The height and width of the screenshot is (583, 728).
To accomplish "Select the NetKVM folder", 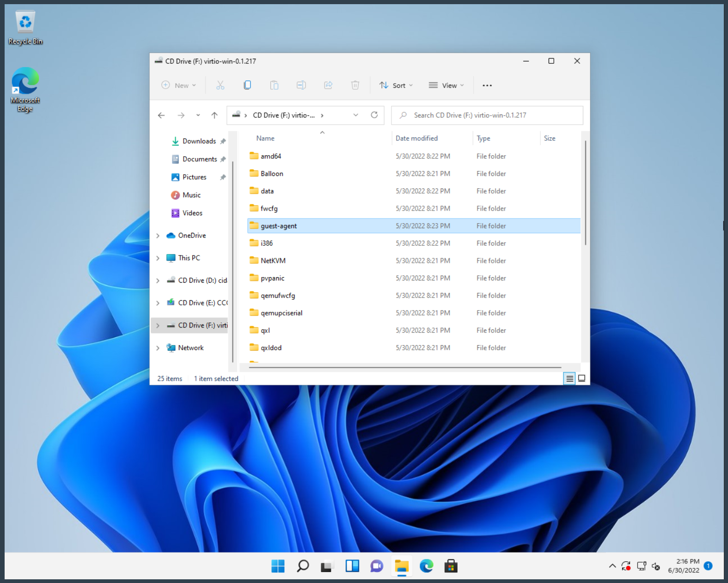I will coord(414,261).
